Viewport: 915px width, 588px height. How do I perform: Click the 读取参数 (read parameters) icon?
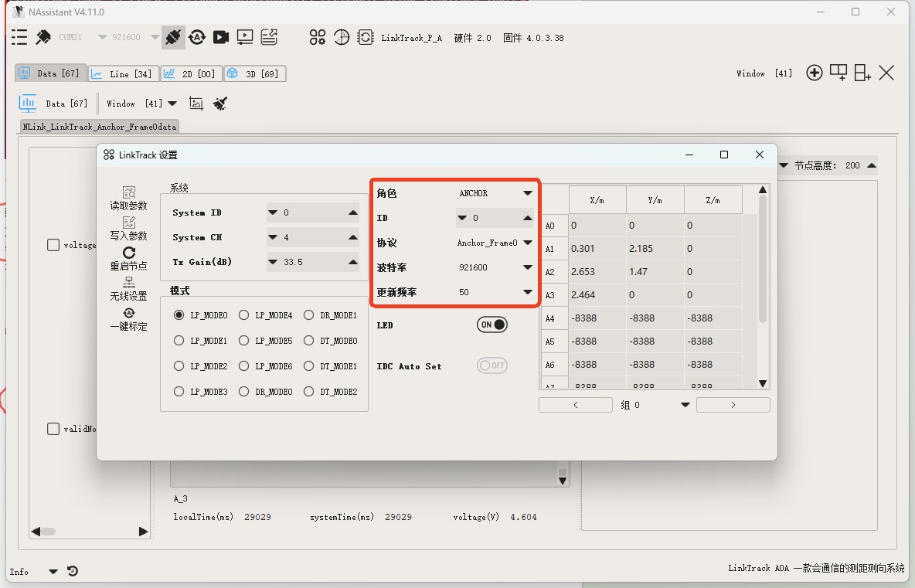click(x=128, y=192)
